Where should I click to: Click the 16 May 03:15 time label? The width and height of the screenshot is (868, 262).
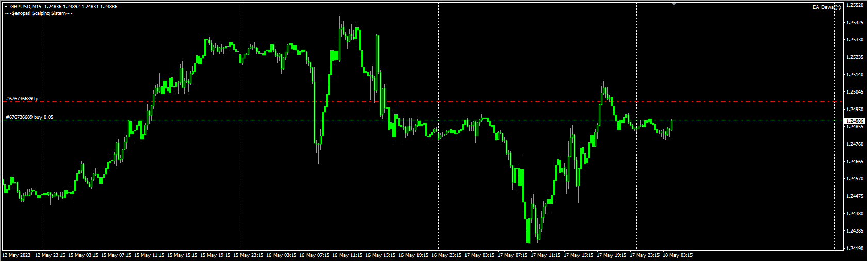281,255
